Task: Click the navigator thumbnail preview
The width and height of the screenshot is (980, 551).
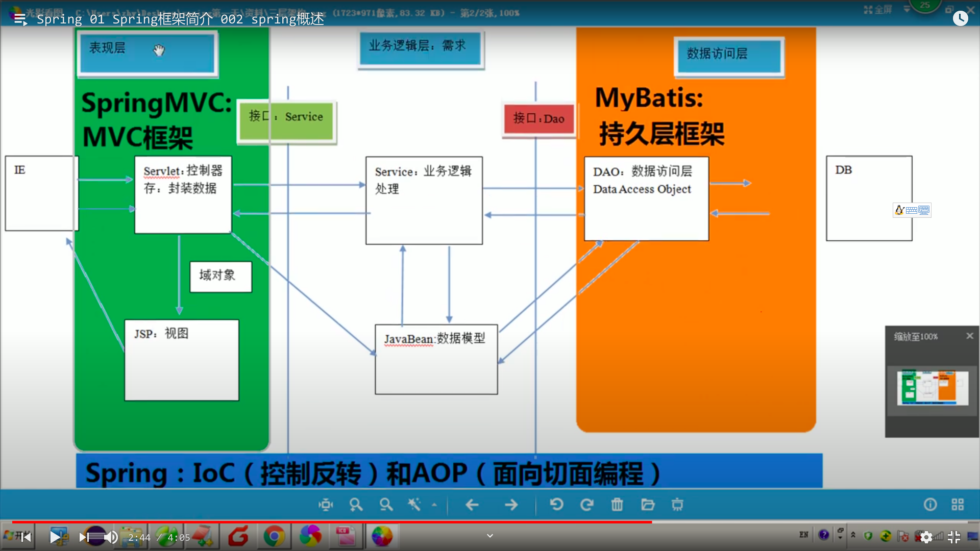Action: coord(933,387)
